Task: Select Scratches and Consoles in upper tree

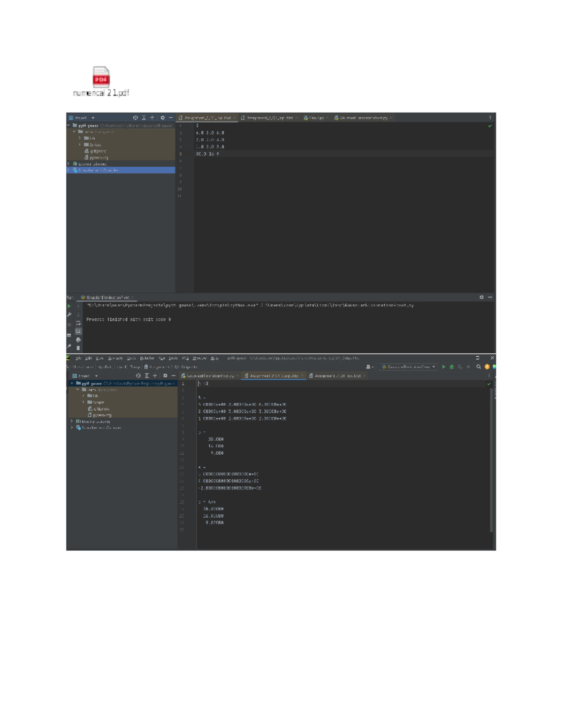Action: click(x=99, y=170)
